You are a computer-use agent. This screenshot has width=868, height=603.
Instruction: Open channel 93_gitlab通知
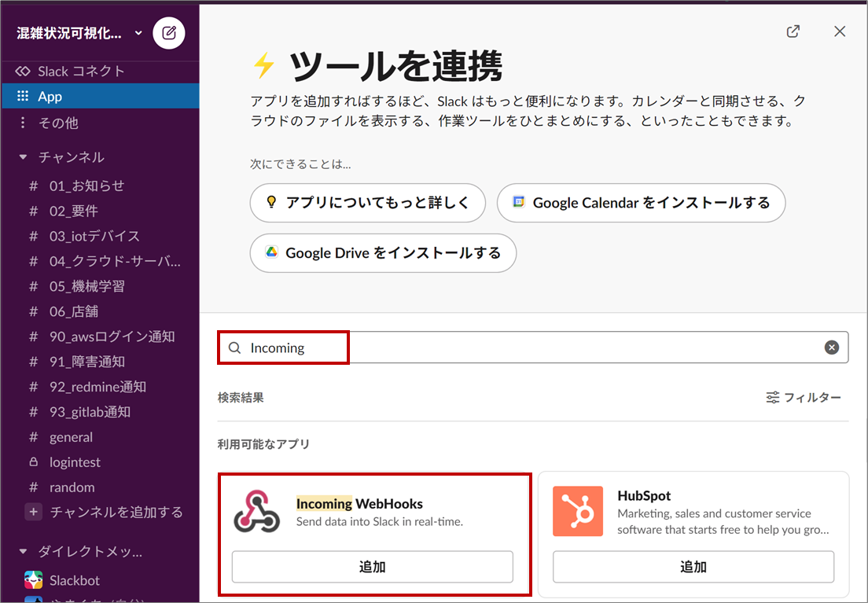(90, 412)
